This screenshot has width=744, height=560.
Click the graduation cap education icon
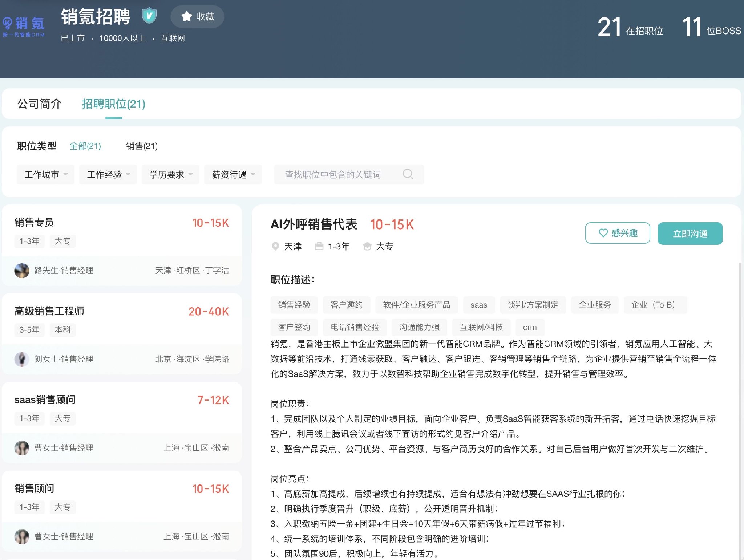[367, 246]
